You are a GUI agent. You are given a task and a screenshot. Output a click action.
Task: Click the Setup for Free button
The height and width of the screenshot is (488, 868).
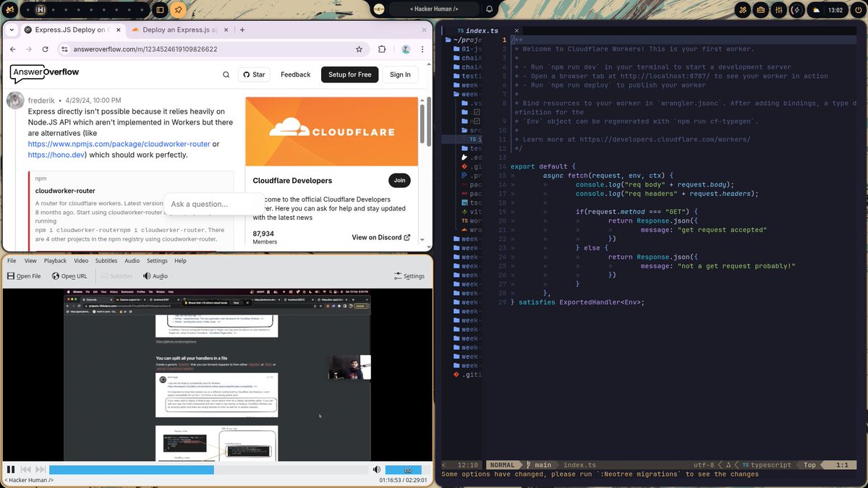click(349, 74)
